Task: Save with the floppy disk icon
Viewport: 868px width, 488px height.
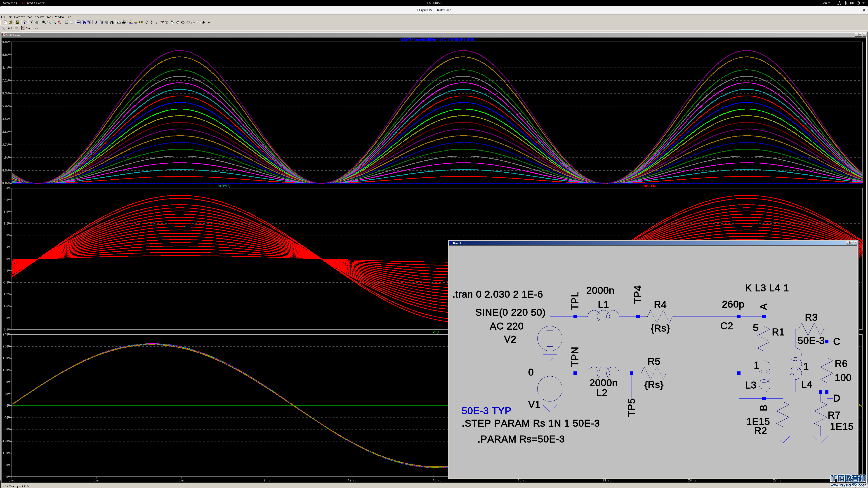Action: [x=18, y=22]
